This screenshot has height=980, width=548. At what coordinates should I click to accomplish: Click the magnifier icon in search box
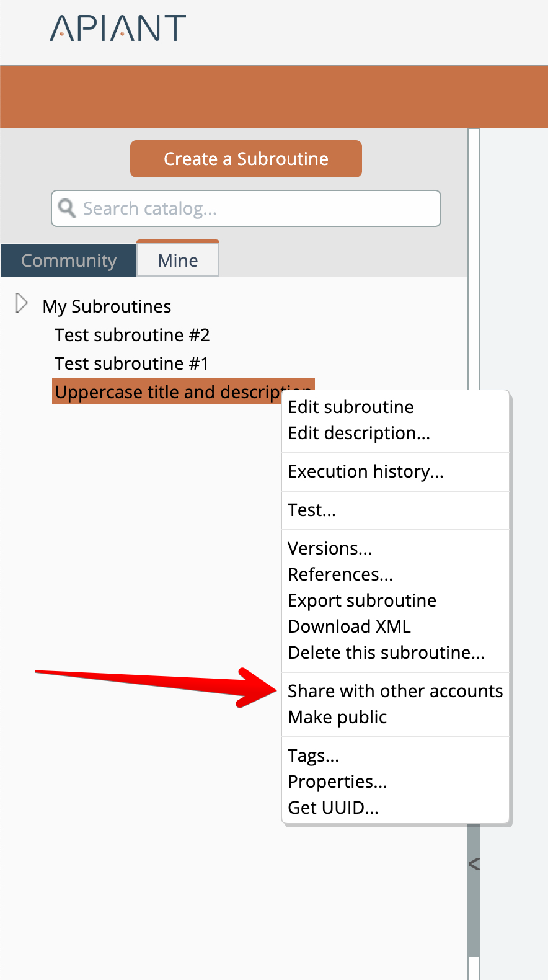tap(67, 208)
